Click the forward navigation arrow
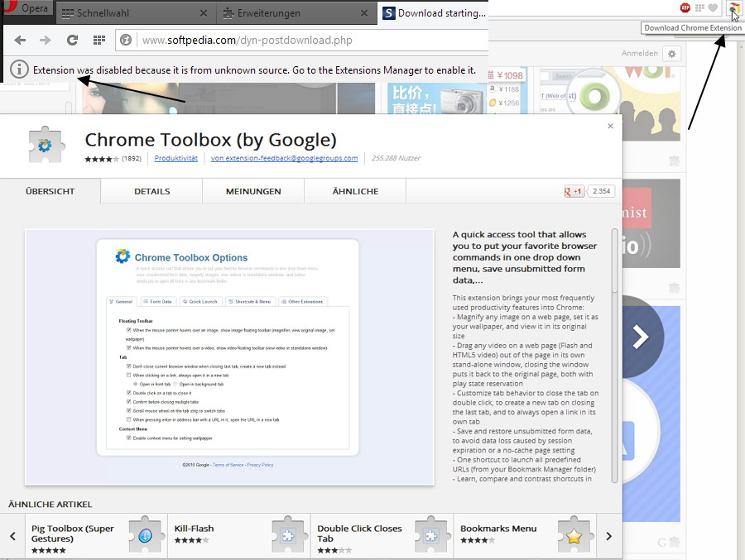 pyautogui.click(x=46, y=41)
